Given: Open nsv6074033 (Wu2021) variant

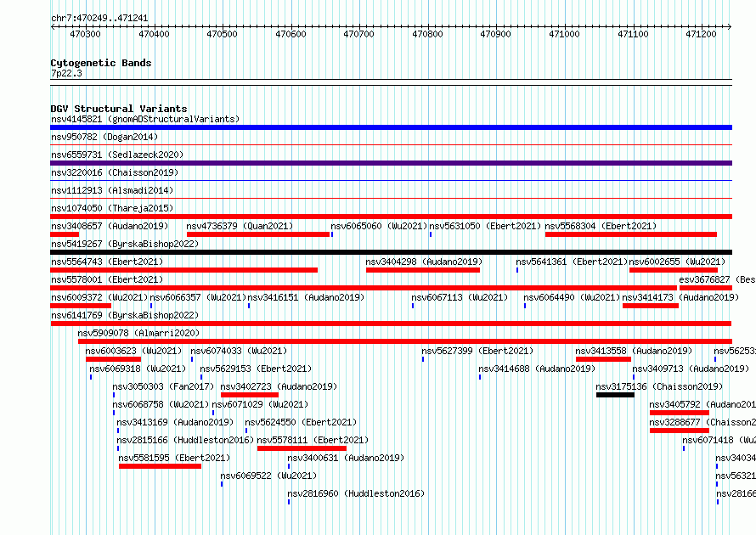Looking at the screenshot, I should [239, 351].
